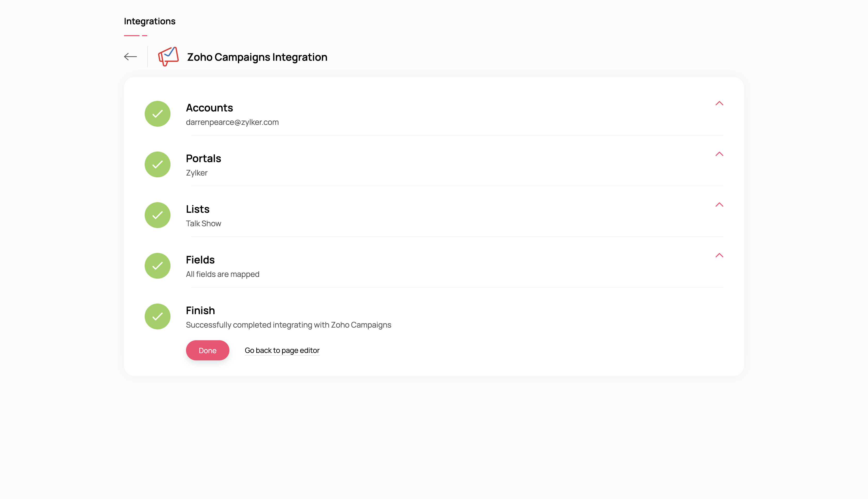Select the Portals step heading
Image resolution: width=868 pixels, height=499 pixels.
(x=203, y=158)
